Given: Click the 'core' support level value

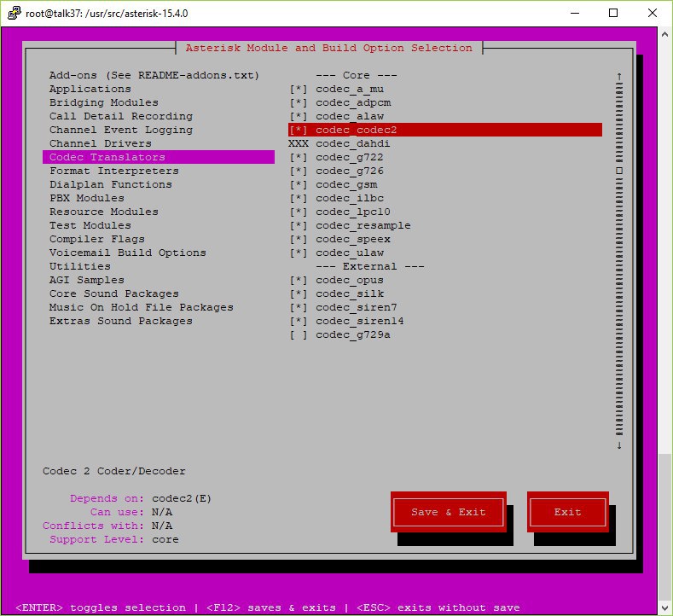Looking at the screenshot, I should click(165, 539).
